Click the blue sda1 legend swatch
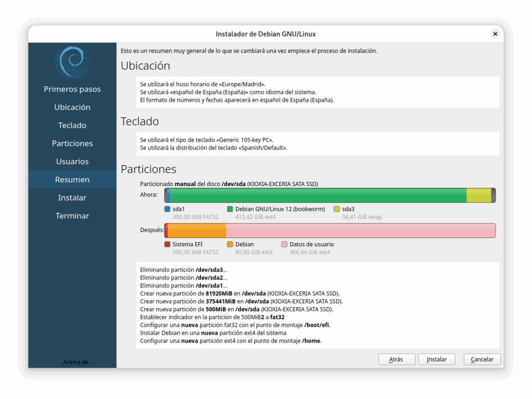Viewport: 532px width, 399px height. tap(167, 209)
